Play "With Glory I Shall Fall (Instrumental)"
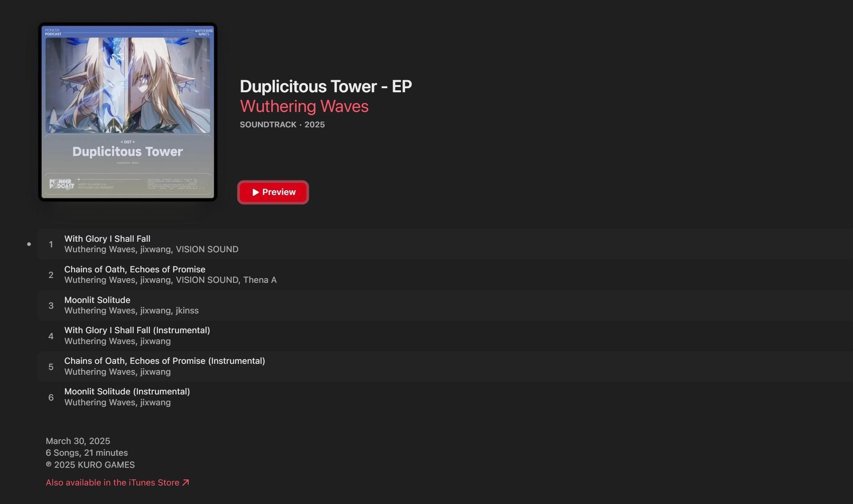The height and width of the screenshot is (504, 853). 445,336
